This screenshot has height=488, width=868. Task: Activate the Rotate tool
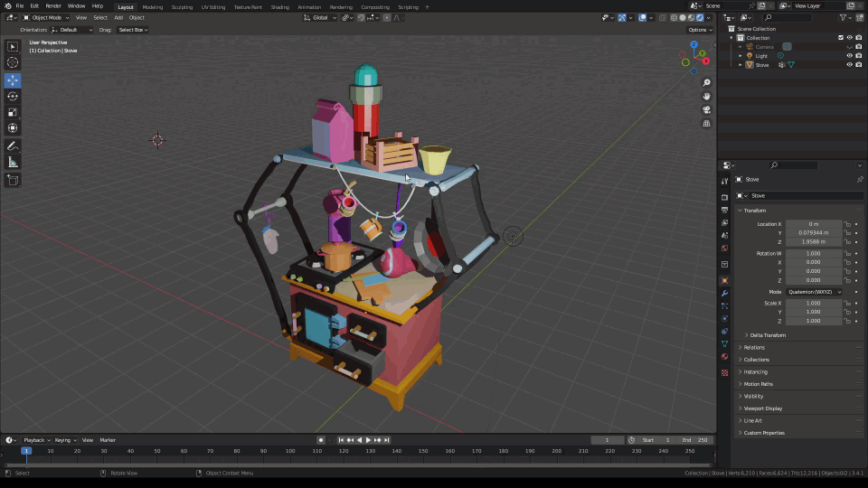pyautogui.click(x=13, y=96)
